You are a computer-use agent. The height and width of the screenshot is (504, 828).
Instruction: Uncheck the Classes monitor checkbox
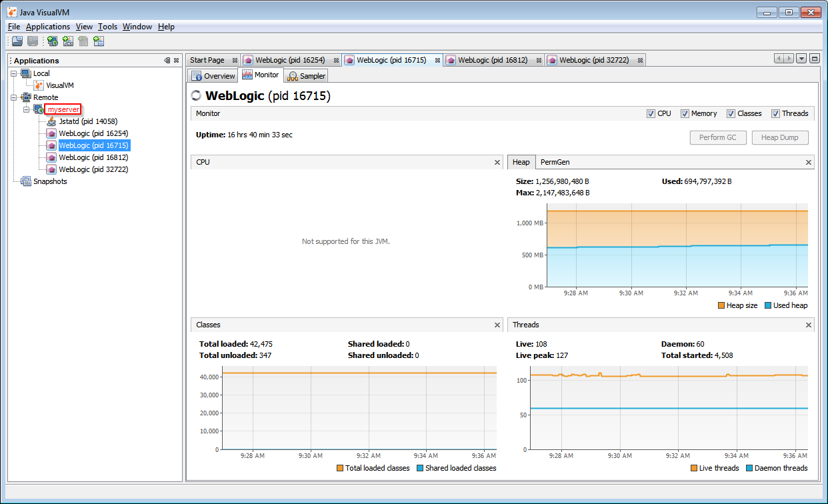[x=731, y=113]
